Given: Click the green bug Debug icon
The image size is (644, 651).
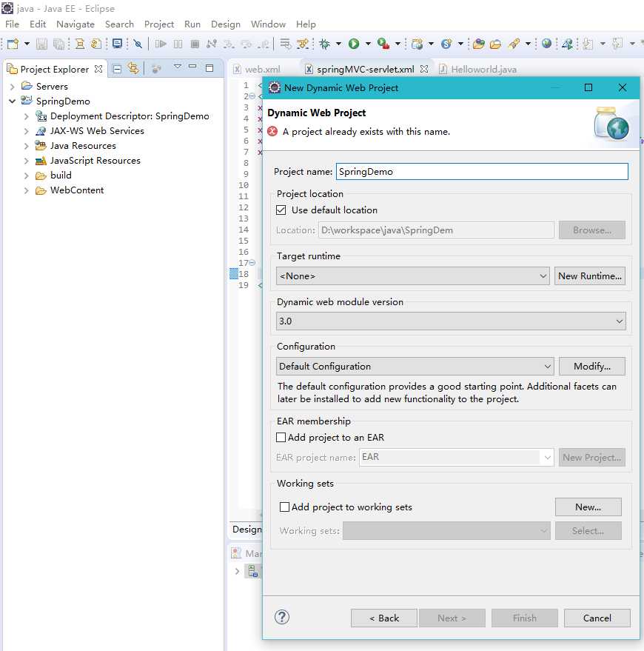Looking at the screenshot, I should 324,44.
